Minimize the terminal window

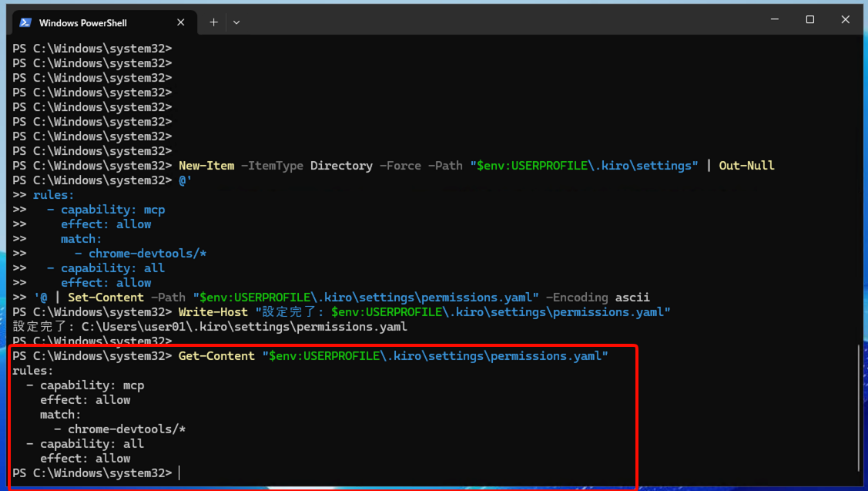coord(775,19)
